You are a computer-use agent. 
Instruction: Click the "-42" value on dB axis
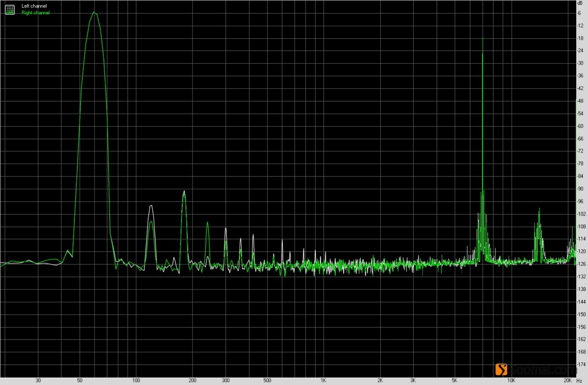click(x=581, y=88)
